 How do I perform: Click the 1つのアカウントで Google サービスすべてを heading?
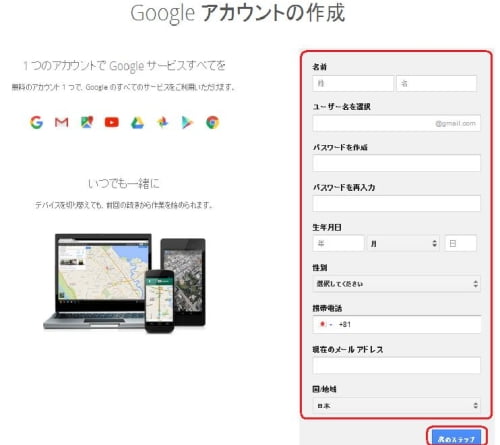pos(124,66)
